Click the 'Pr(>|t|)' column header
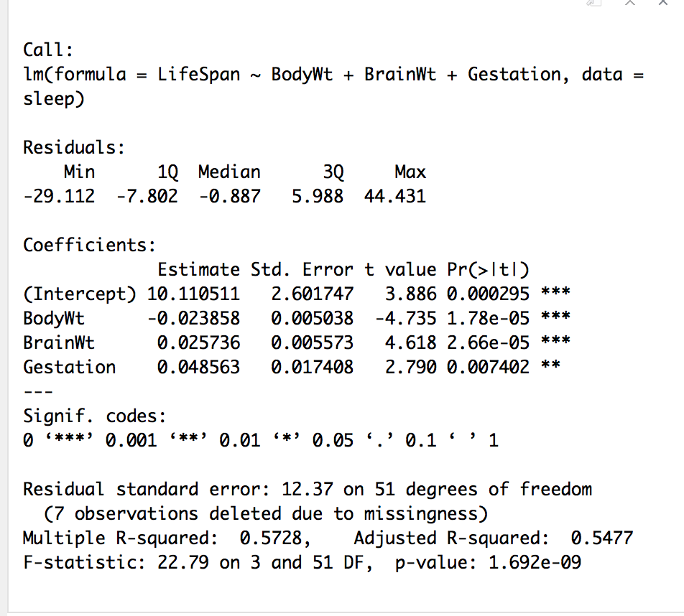 [488, 270]
